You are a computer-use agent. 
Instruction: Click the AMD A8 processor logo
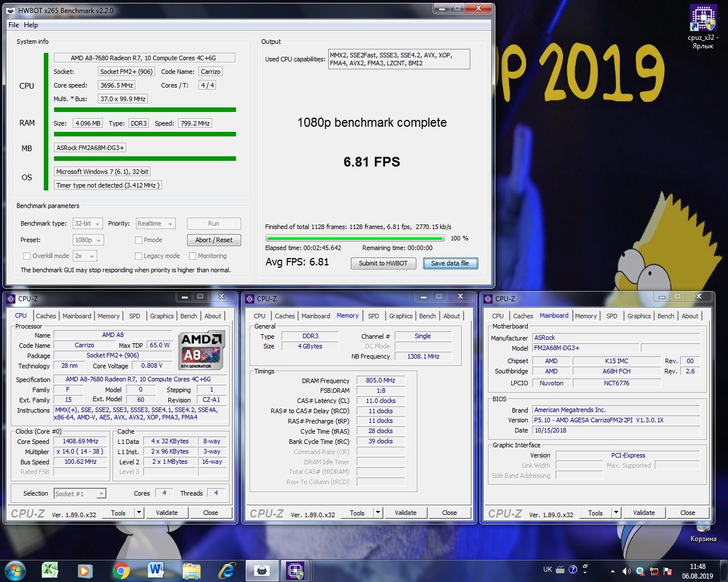202,350
